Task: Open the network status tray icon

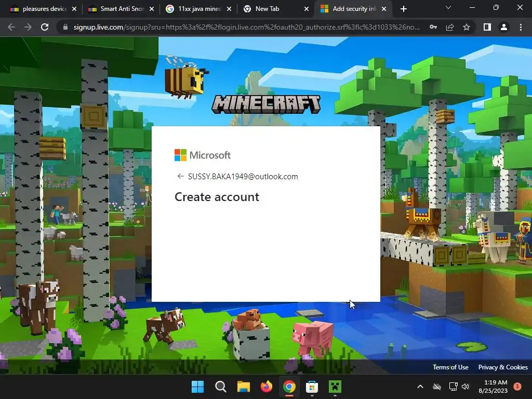Action: pyautogui.click(x=453, y=387)
